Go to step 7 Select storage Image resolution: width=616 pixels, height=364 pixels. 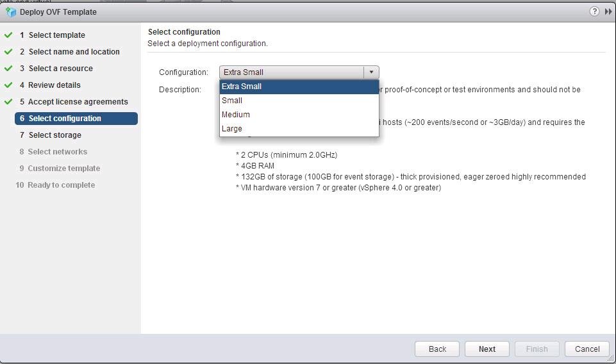pyautogui.click(x=54, y=135)
